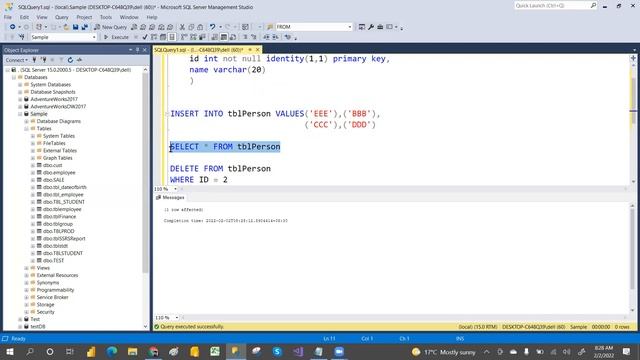The height and width of the screenshot is (360, 640).
Task: Click the Properties wrench icon
Action: click(371, 27)
